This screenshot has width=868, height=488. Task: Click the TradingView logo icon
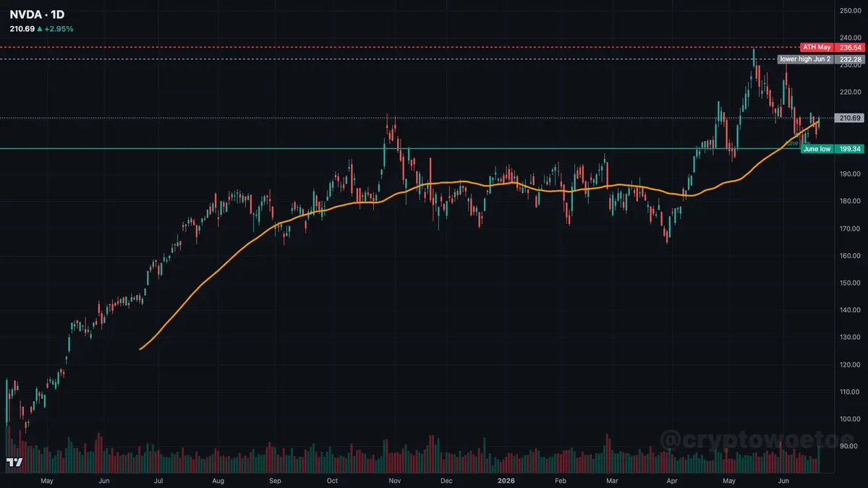[14, 462]
